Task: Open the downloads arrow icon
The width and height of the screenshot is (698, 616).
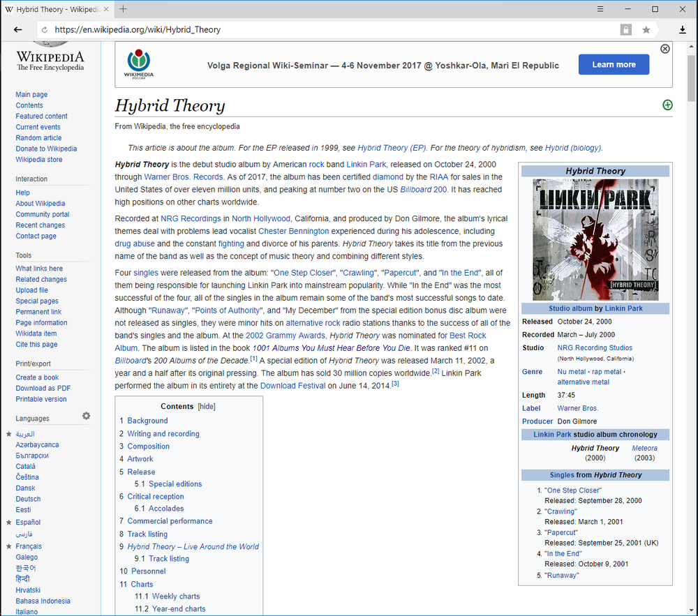Action: coord(683,30)
